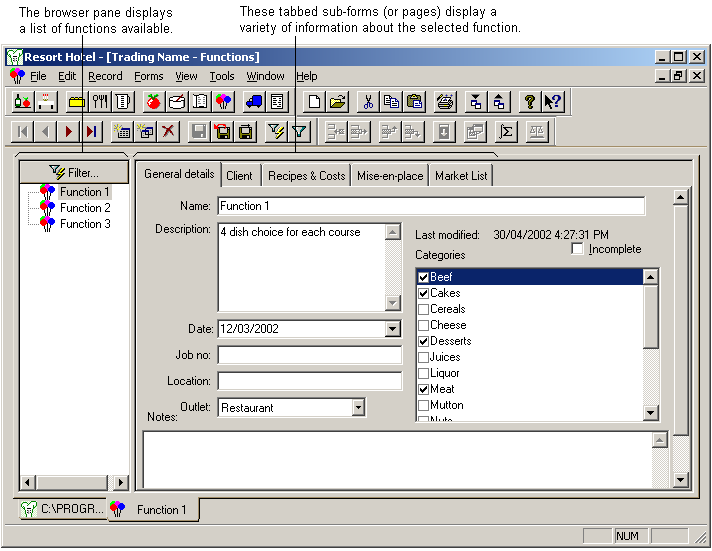Image resolution: width=712 pixels, height=551 pixels.
Task: Uncheck the Meat category
Action: point(423,389)
